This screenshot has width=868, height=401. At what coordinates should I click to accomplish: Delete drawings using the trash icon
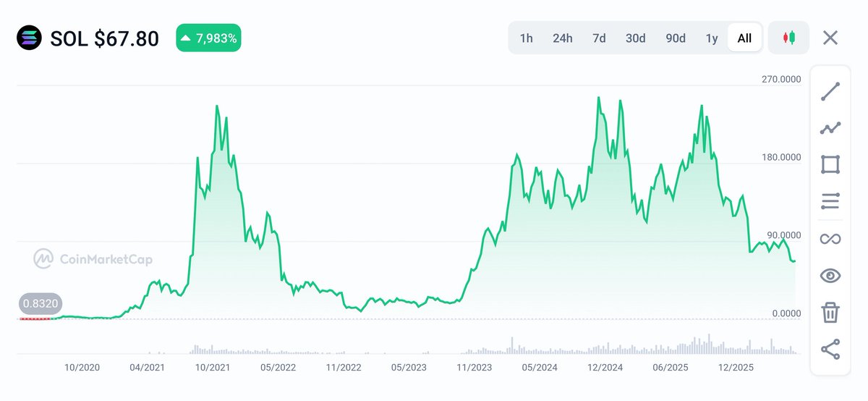(830, 313)
